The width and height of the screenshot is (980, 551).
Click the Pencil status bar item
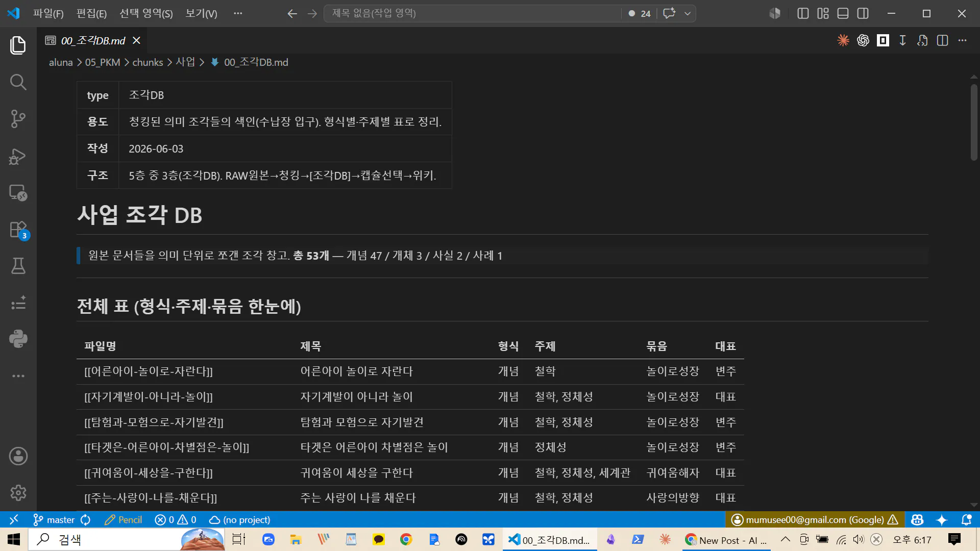123,519
